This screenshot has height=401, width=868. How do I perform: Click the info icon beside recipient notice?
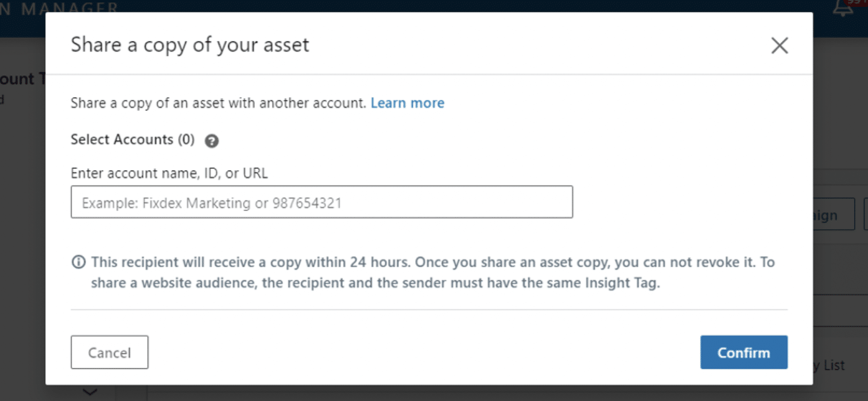click(78, 263)
